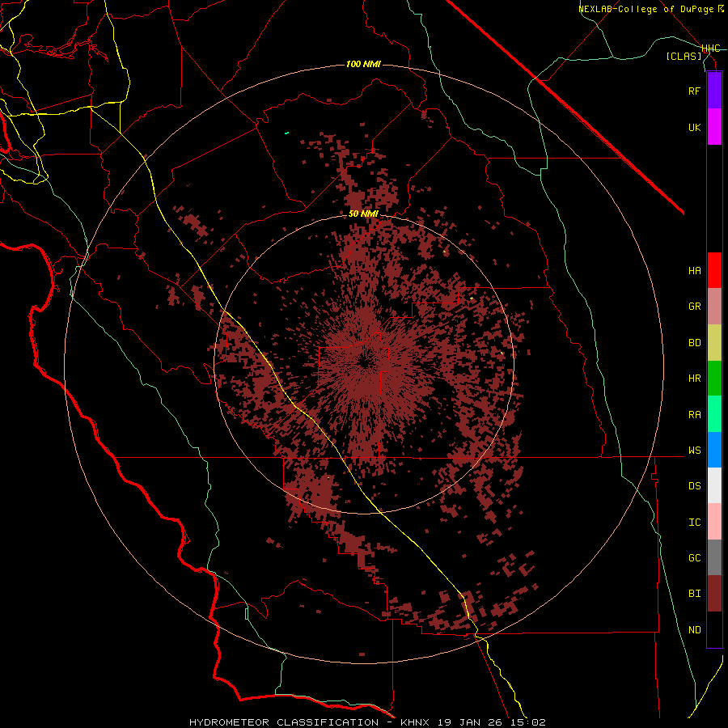Click the brown BI biological swatch
Viewport: 728px width, 728px height.
point(714,594)
